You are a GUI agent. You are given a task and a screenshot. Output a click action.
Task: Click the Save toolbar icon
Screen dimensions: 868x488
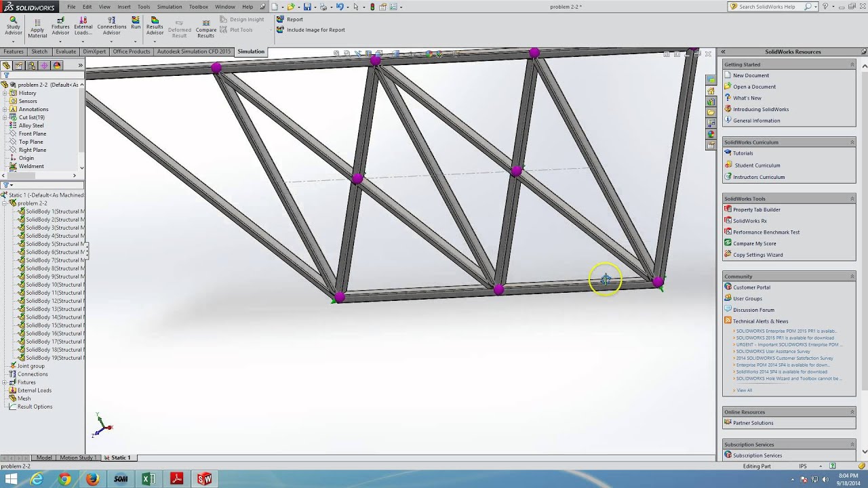pyautogui.click(x=307, y=7)
